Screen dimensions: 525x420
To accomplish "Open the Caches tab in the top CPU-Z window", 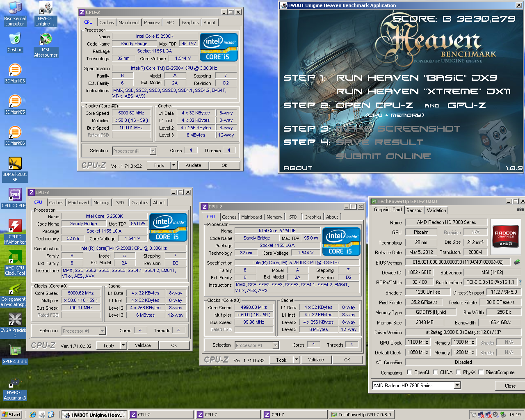I will coord(107,23).
